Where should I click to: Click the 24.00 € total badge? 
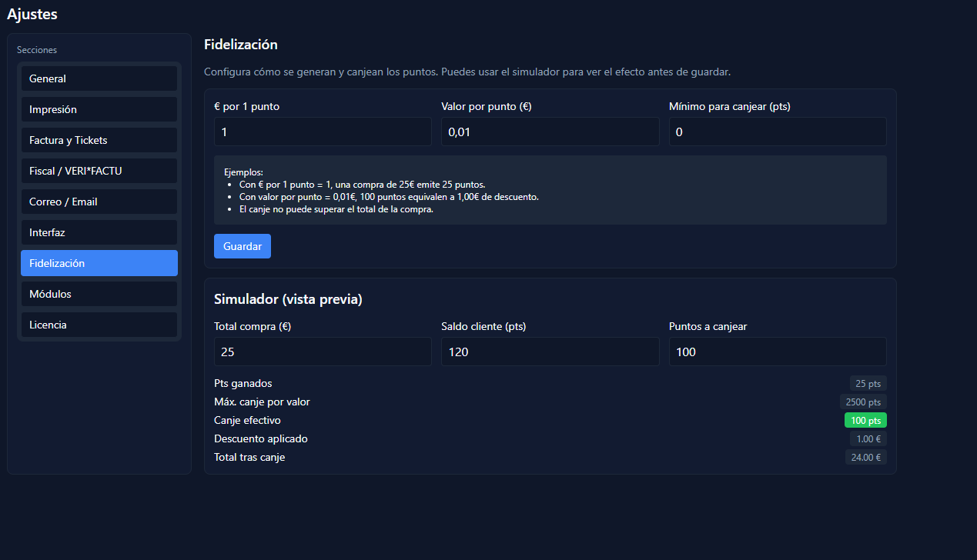pos(865,458)
